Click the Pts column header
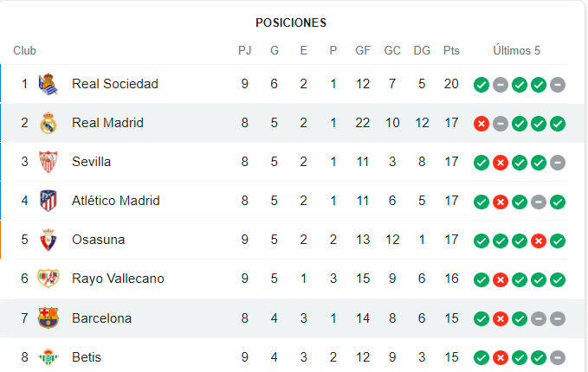588x372 pixels. pyautogui.click(x=451, y=50)
